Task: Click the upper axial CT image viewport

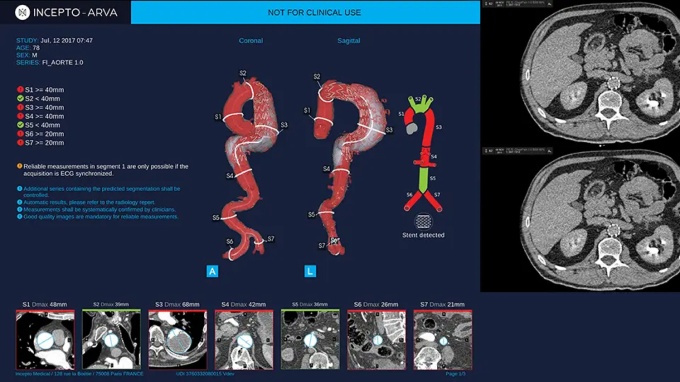Action: pyautogui.click(x=581, y=73)
